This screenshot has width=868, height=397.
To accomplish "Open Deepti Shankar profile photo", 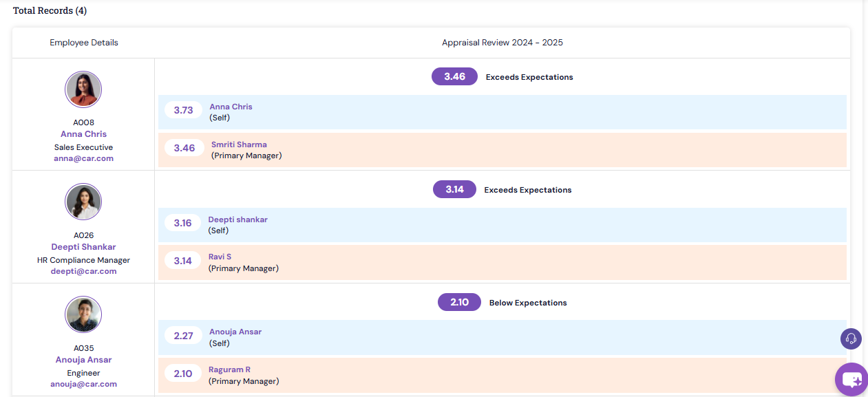I will [83, 202].
